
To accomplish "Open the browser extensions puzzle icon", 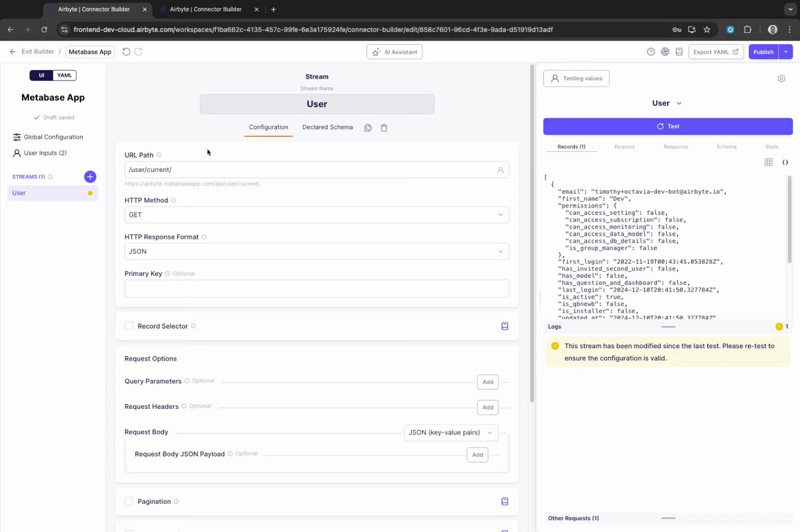I will coord(747,29).
